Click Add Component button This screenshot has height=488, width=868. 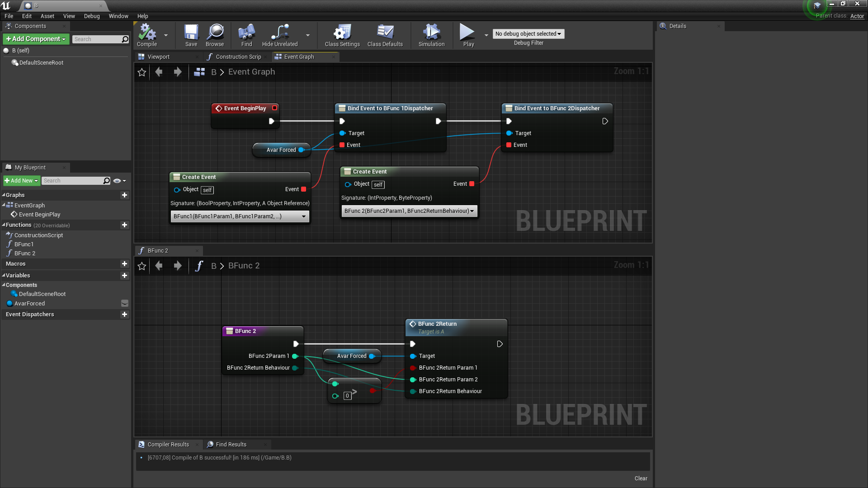tap(36, 39)
